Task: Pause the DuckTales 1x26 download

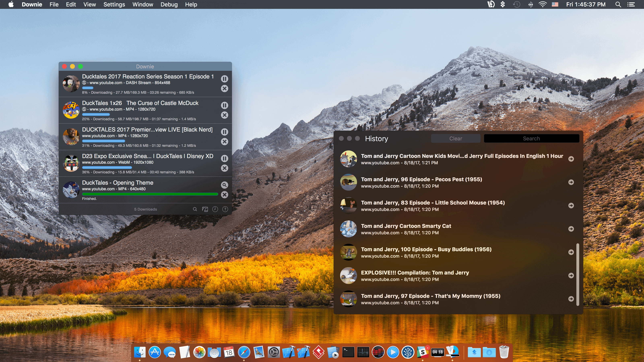Action: (x=225, y=105)
